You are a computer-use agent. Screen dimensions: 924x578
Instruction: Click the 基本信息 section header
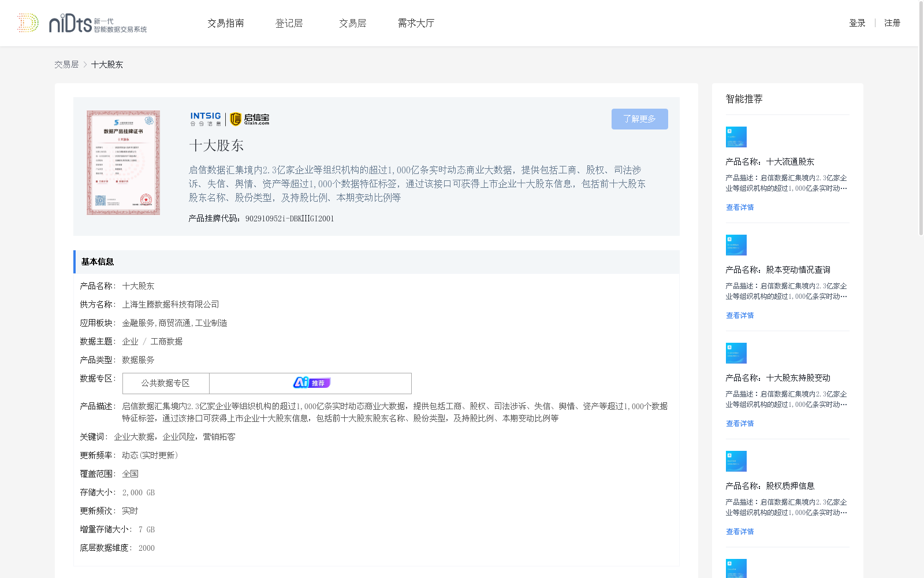[x=377, y=262]
